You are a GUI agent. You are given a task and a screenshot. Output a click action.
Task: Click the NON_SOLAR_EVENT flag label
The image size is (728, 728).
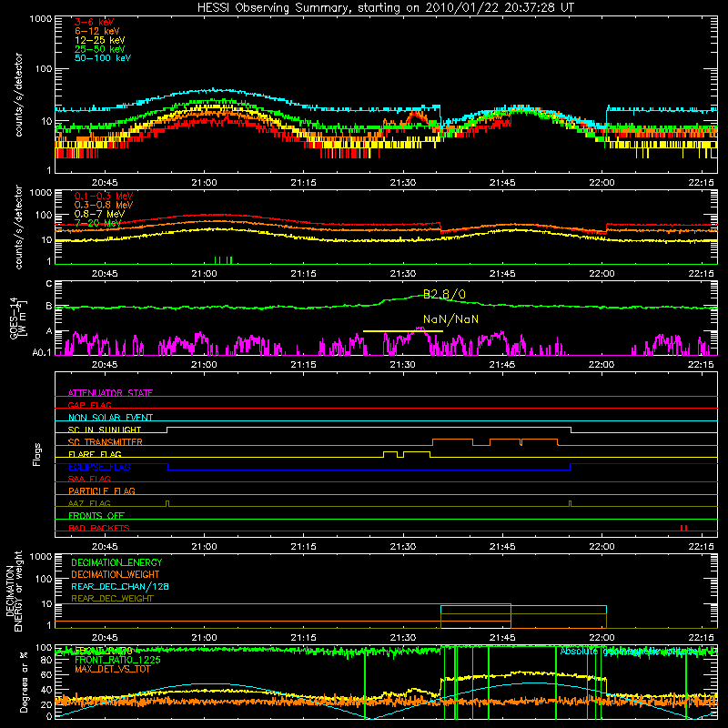tap(110, 418)
